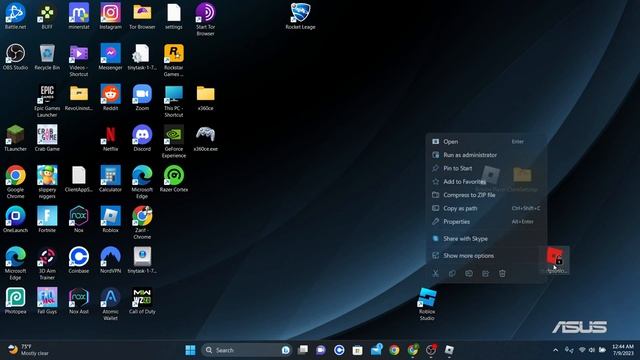This screenshot has height=360, width=640.
Task: Click the Cut icon in context menu
Action: (436, 273)
